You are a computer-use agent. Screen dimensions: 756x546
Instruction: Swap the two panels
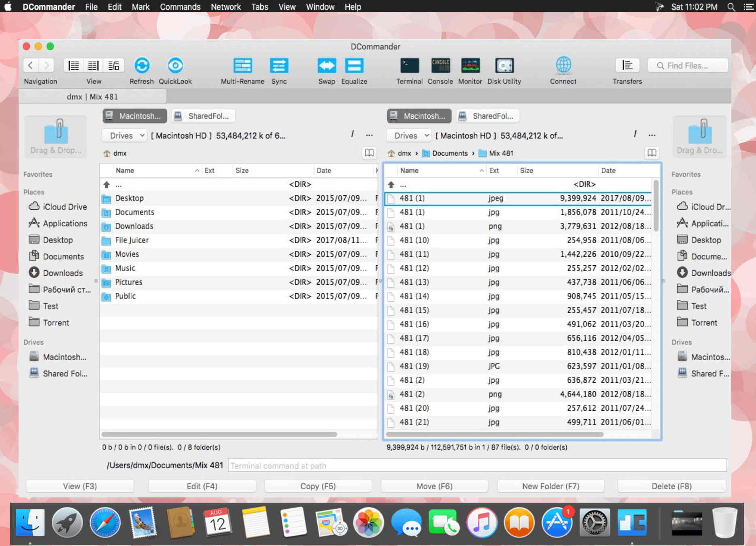327,66
